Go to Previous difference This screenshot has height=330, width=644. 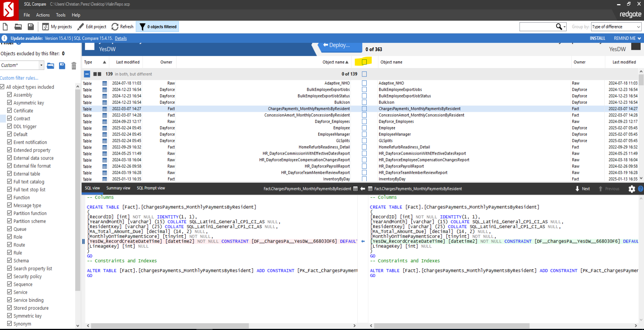609,189
